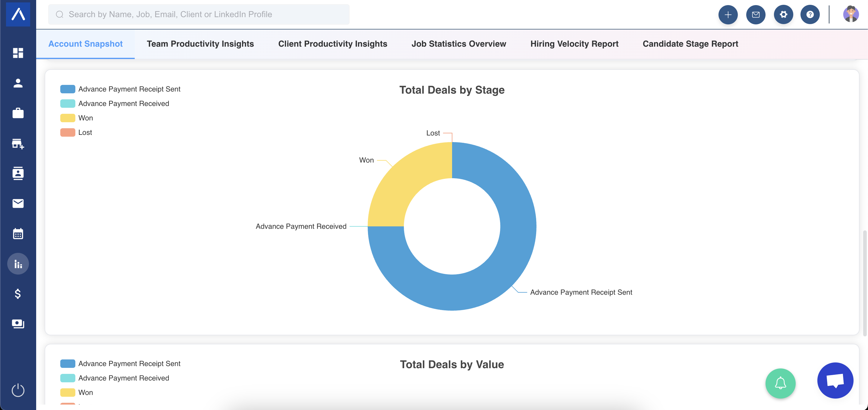This screenshot has height=410, width=868.
Task: Click Advance Payment Received label beside the donut
Action: 301,226
